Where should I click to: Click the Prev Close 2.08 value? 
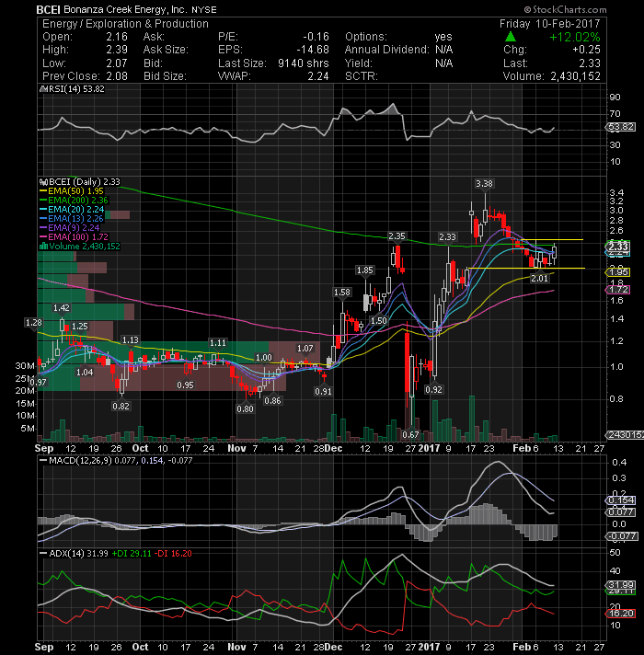[x=117, y=76]
